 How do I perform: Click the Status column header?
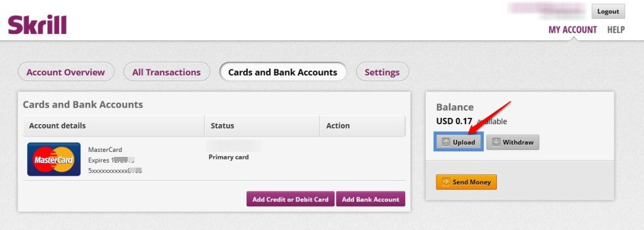pos(222,125)
